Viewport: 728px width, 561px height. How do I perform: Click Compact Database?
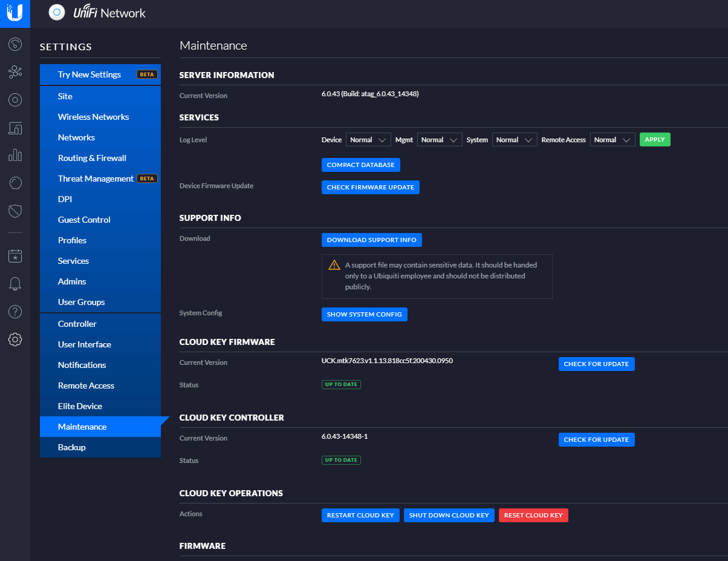361,165
